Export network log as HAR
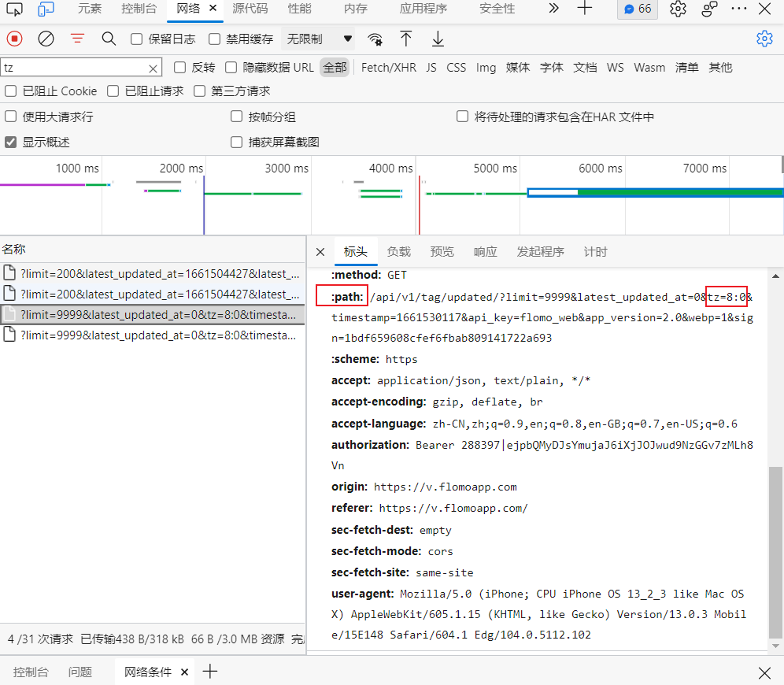784x685 pixels. pyautogui.click(x=437, y=38)
